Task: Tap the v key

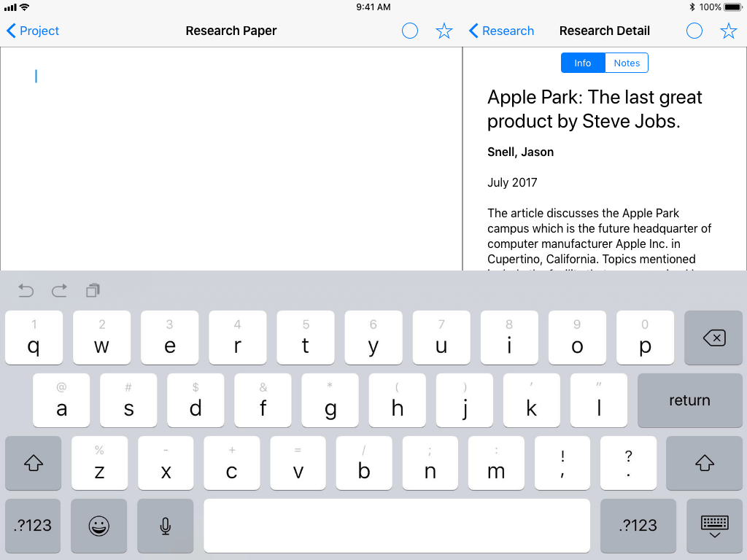Action: coord(298,463)
